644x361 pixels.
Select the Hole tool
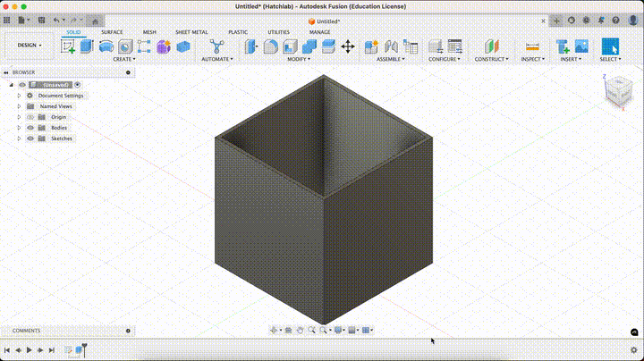pyautogui.click(x=125, y=46)
